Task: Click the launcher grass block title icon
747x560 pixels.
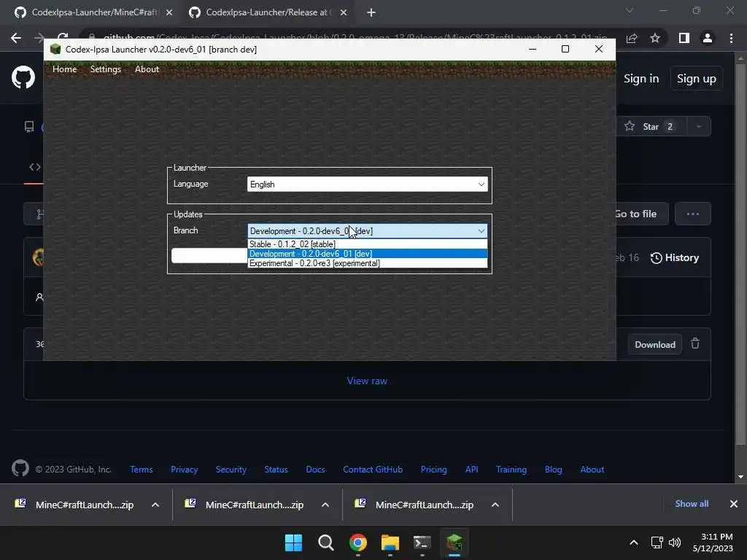Action: coord(55,49)
